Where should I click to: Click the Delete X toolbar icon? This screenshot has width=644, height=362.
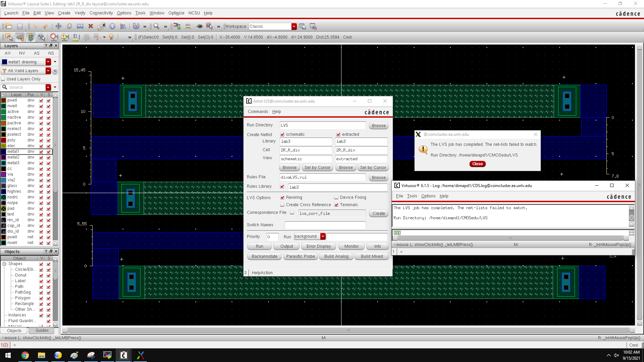pyautogui.click(x=91, y=26)
